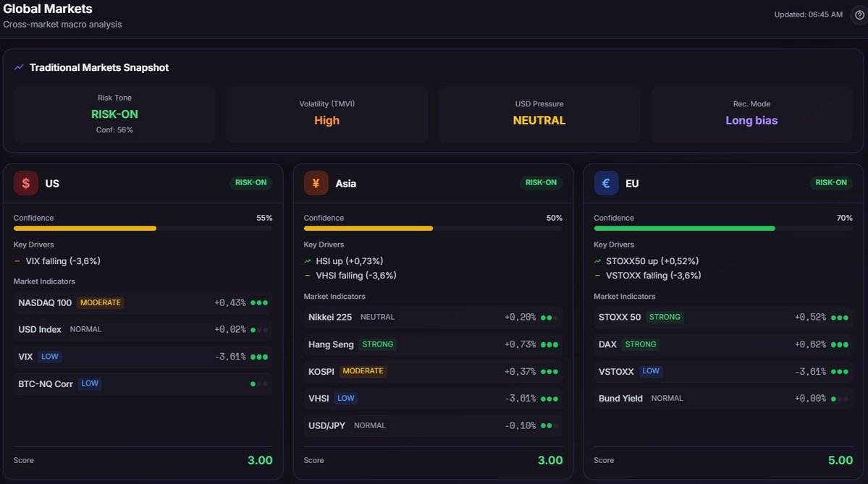Click the EU score value 5.00
Screen dimensions: 868x484
point(840,460)
